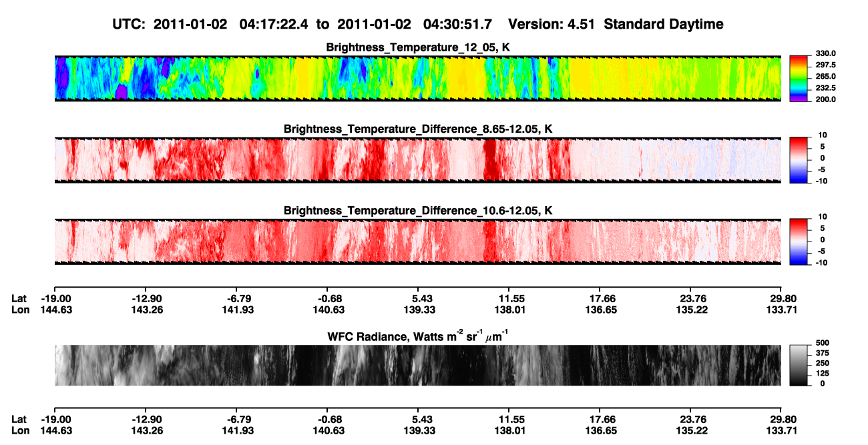Click the '125' label on WFC colorbar
This screenshot has width=868, height=445.
[822, 373]
